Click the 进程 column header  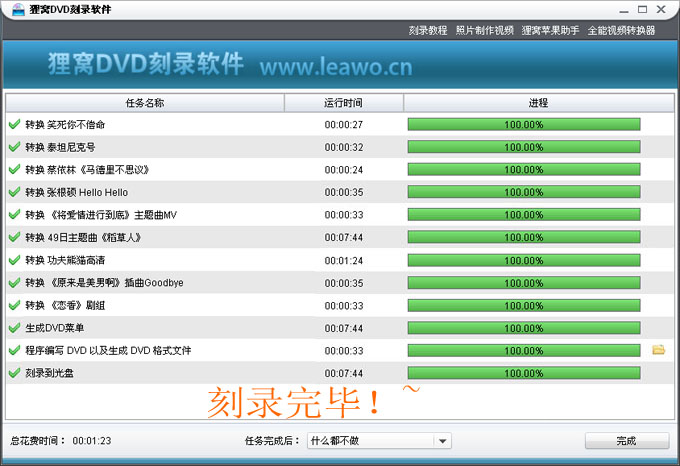539,103
